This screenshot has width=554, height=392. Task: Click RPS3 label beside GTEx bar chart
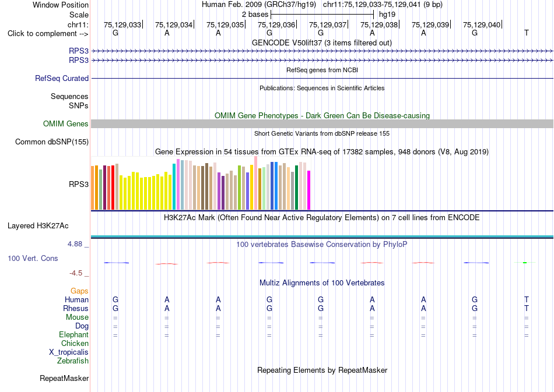79,184
